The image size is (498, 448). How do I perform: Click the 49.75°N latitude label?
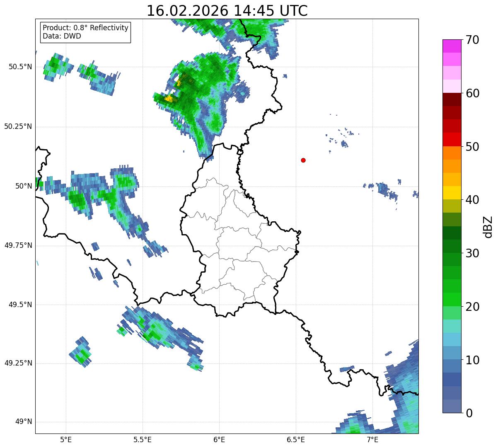click(x=18, y=245)
